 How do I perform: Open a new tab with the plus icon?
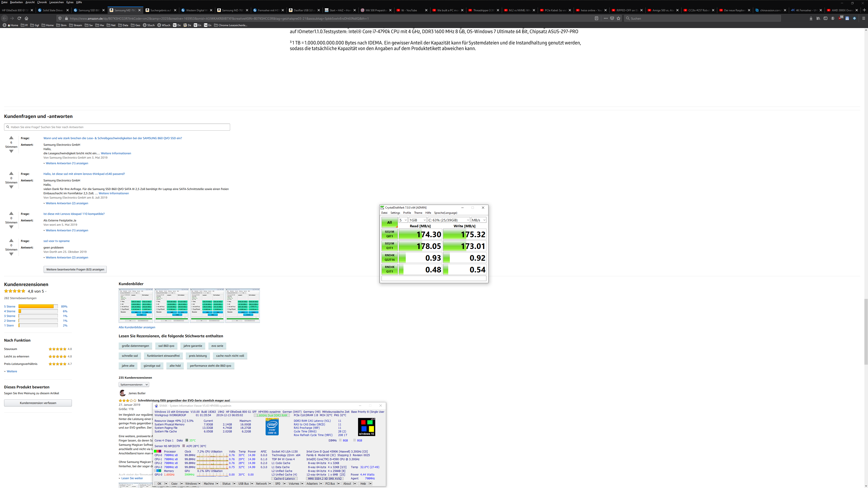coord(864,10)
